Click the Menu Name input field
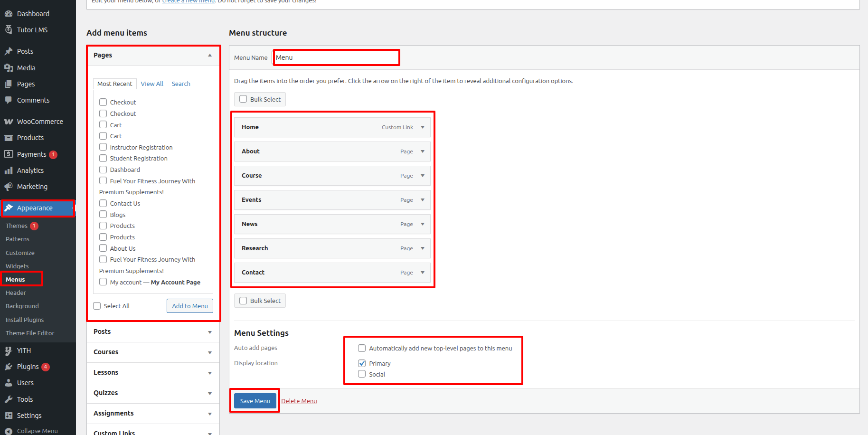The width and height of the screenshot is (868, 435). point(336,57)
